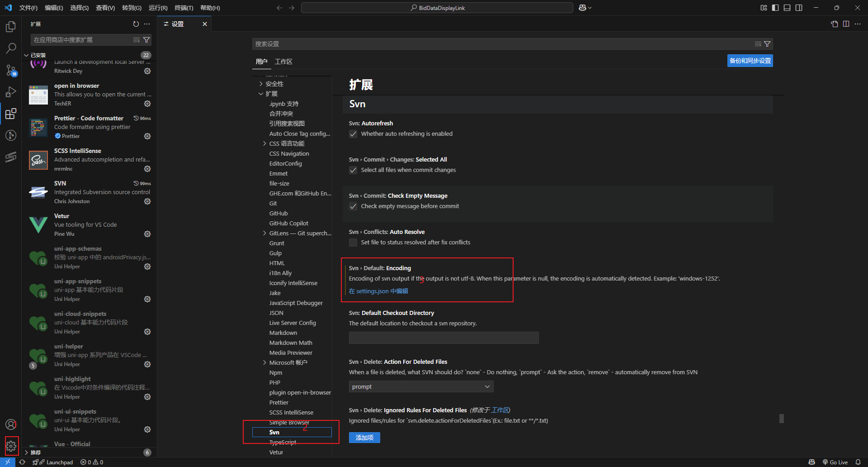Focus the Default Checkout Directory input

pyautogui.click(x=443, y=338)
